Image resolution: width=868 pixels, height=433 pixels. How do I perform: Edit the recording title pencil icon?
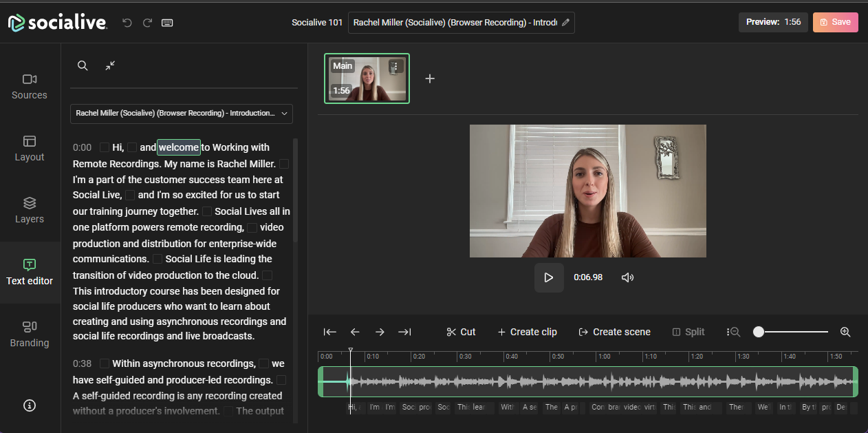[565, 23]
